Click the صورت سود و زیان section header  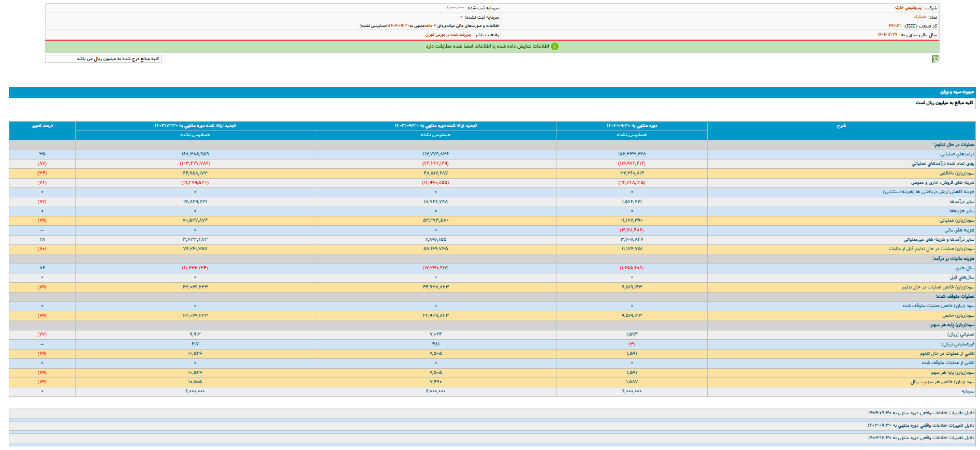957,92
